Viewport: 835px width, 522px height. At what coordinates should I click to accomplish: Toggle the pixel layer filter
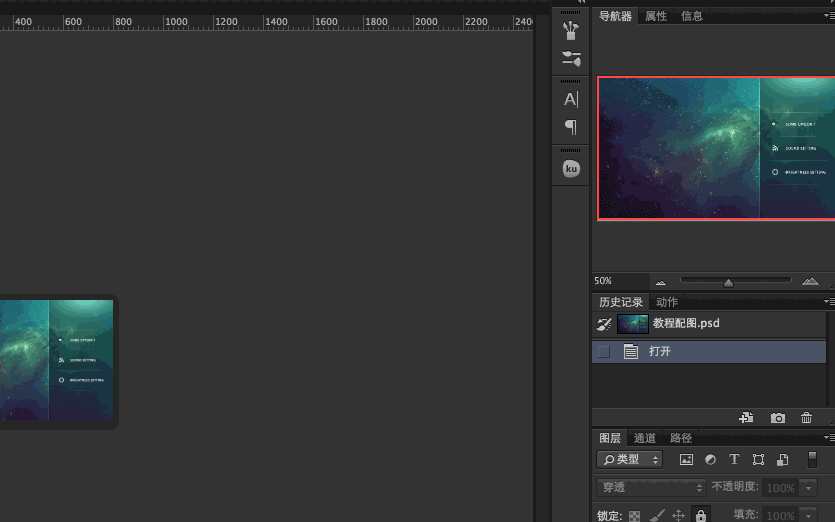click(x=686, y=460)
